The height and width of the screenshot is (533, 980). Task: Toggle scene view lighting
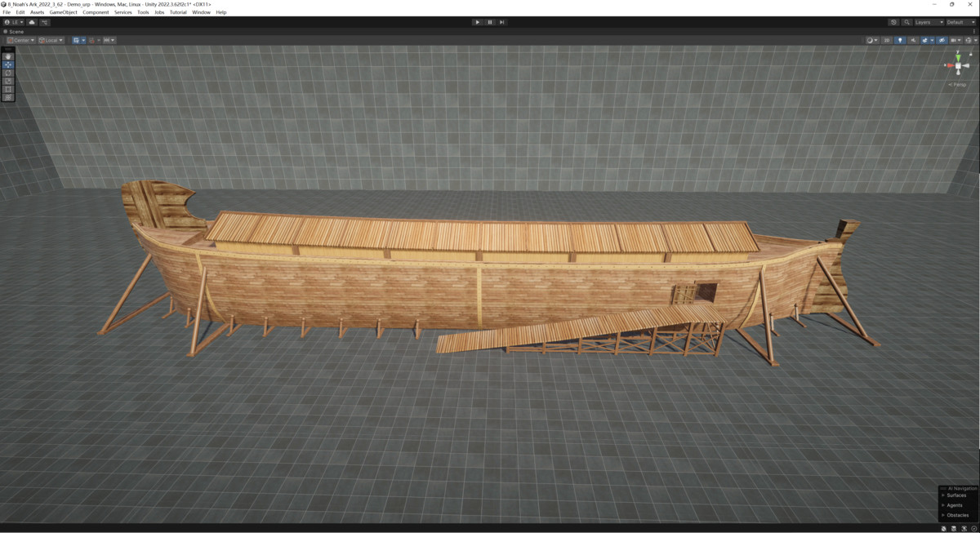pos(900,40)
